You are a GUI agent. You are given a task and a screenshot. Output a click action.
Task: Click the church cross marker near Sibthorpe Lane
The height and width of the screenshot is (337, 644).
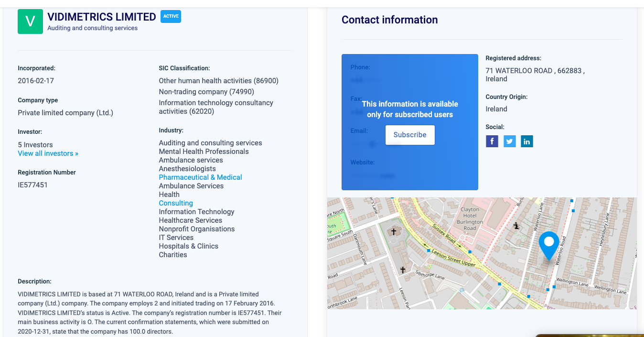pos(403,270)
